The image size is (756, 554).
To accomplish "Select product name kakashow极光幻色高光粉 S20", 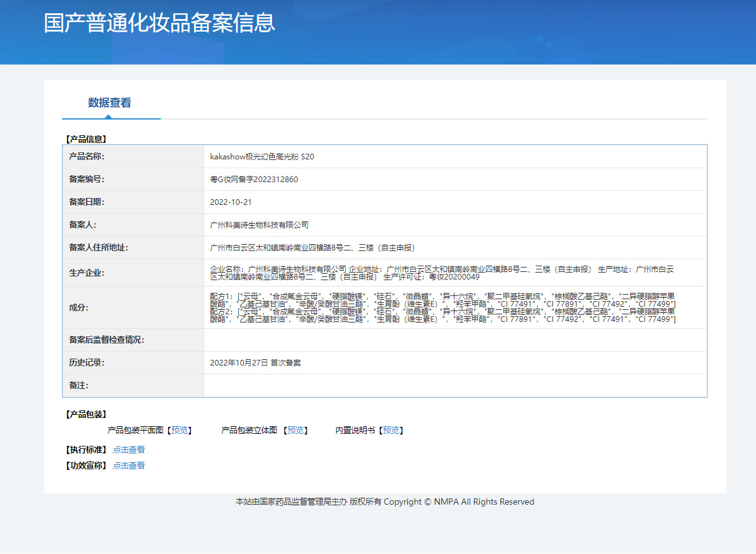I will (x=262, y=157).
